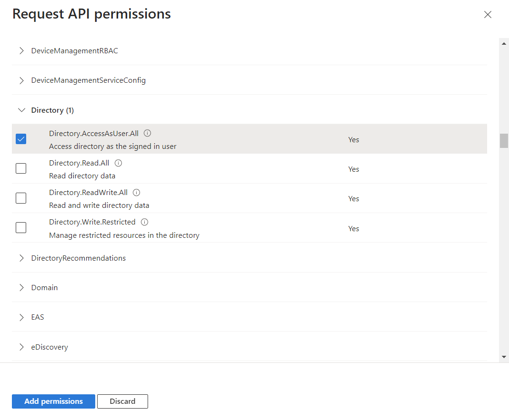Click Add permissions button

tap(53, 401)
